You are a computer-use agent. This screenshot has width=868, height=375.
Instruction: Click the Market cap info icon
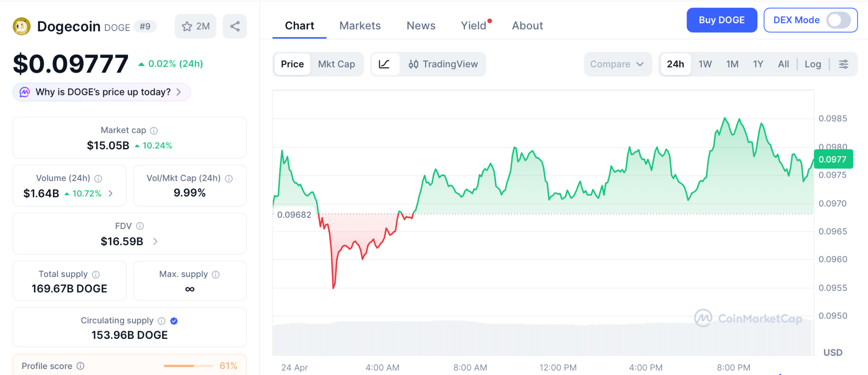coord(154,131)
